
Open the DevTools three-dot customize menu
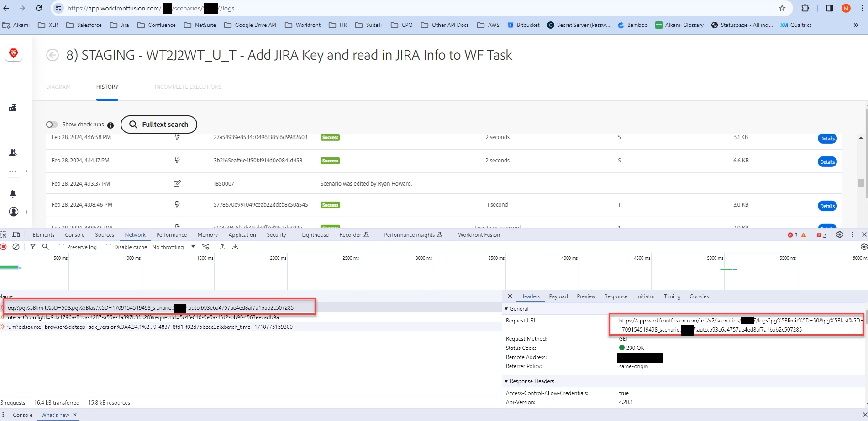852,234
